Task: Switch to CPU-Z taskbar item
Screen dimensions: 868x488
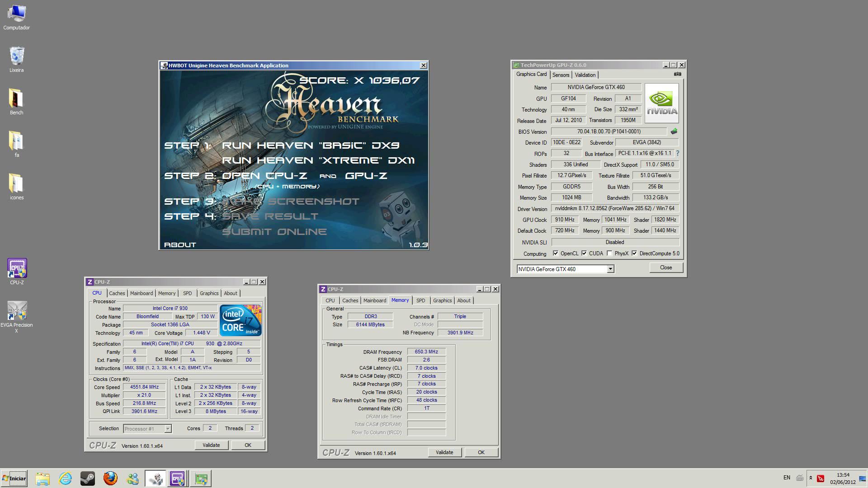Action: pyautogui.click(x=178, y=479)
